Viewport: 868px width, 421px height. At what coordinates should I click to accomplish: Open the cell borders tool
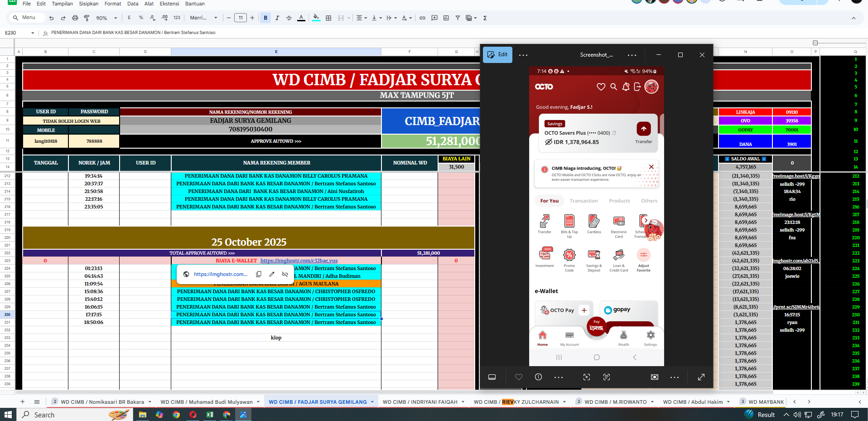coord(328,18)
